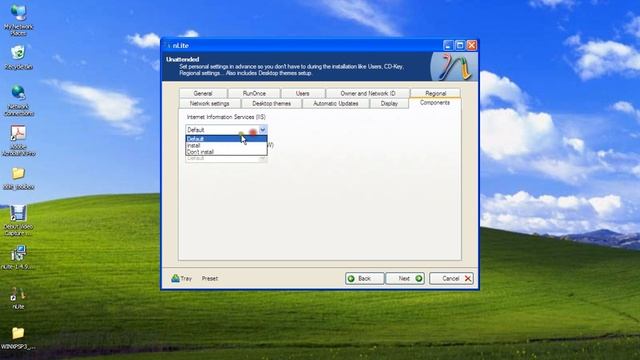Open the Users tab
Viewport: 640px width, 360px height.
click(302, 93)
